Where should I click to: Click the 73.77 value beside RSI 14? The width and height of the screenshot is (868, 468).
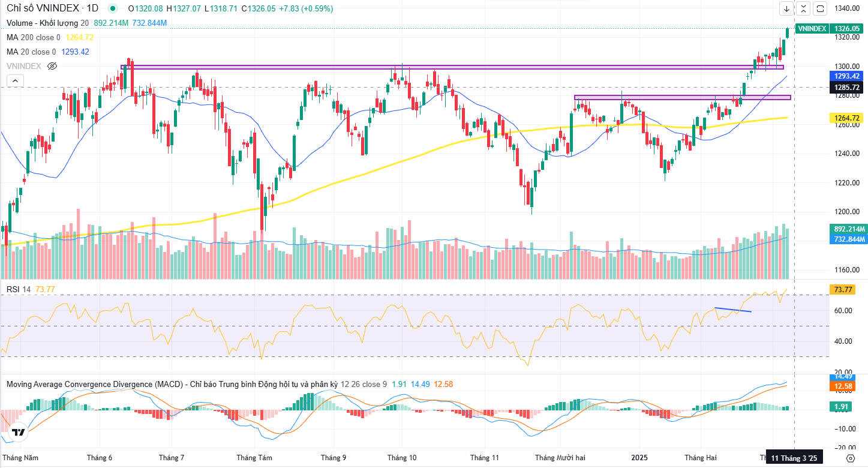46,289
